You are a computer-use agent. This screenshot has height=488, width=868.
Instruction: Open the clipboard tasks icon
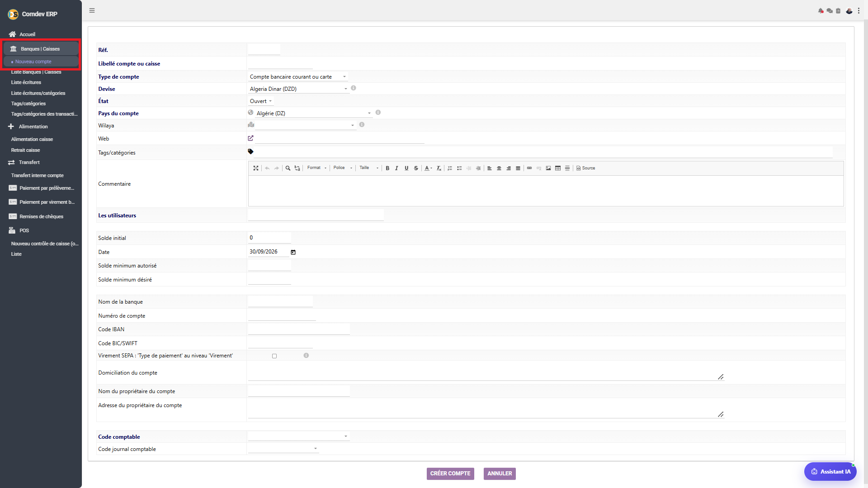tap(838, 11)
